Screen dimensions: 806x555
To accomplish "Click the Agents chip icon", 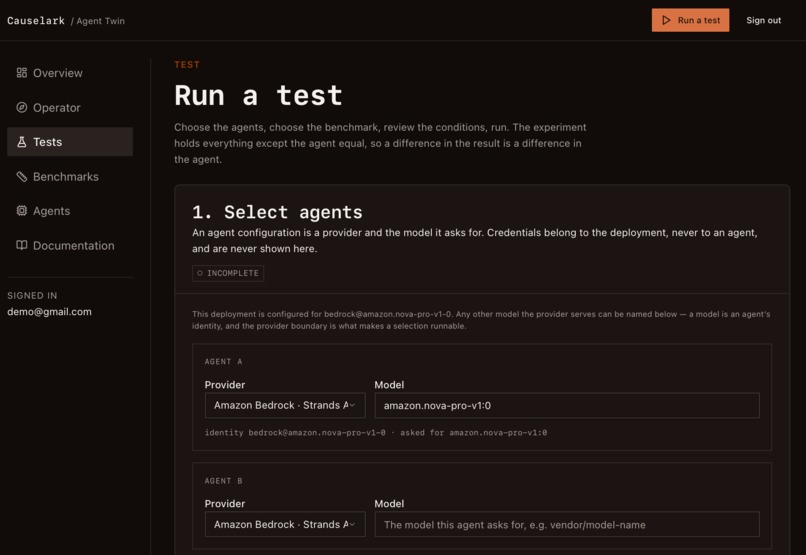I will click(x=22, y=211).
